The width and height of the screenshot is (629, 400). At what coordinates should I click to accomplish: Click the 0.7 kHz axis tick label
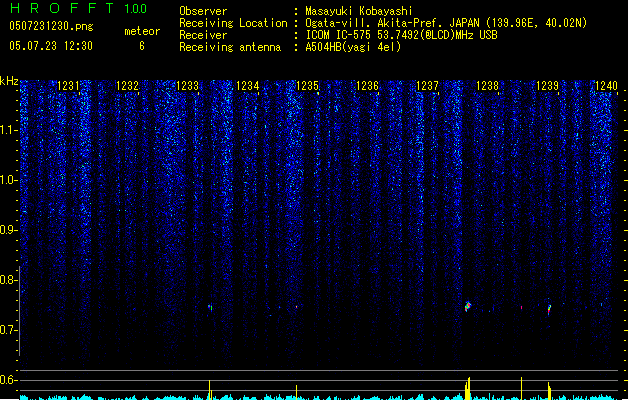pos(8,330)
